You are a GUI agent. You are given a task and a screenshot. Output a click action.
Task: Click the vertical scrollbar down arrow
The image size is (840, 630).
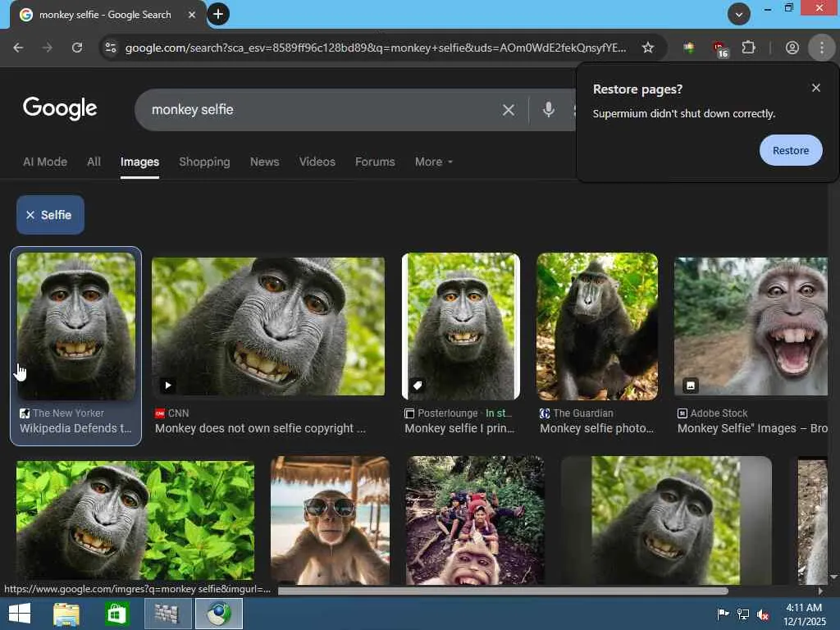(833, 577)
